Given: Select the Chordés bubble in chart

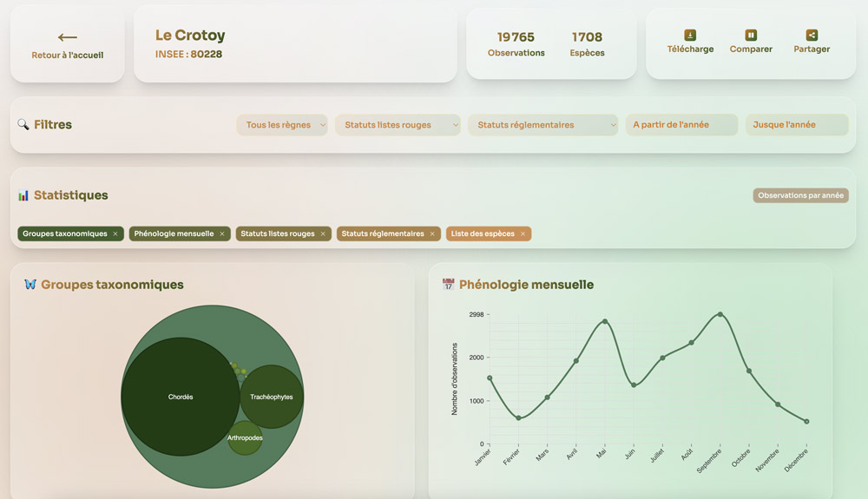Looking at the screenshot, I should click(181, 397).
